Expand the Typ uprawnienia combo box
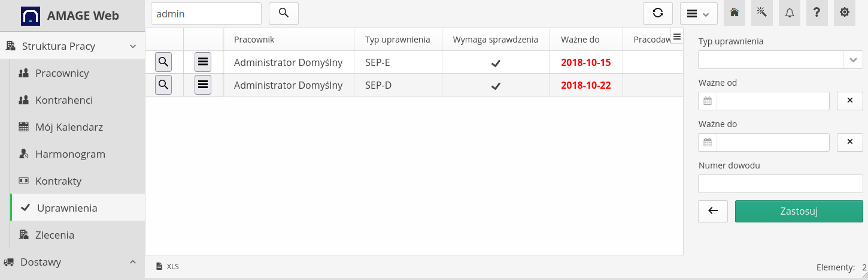The height and width of the screenshot is (280, 868). click(852, 60)
